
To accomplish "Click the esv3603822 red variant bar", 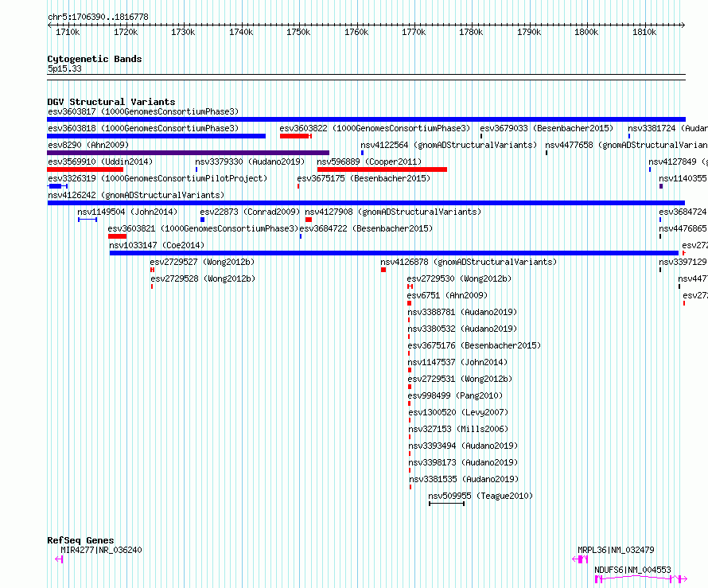I will click(x=296, y=136).
